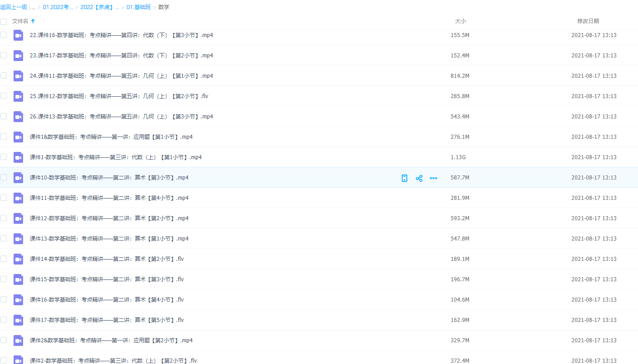
Task: Go to 01.基础班 breadcrumb folder
Action: tap(138, 7)
